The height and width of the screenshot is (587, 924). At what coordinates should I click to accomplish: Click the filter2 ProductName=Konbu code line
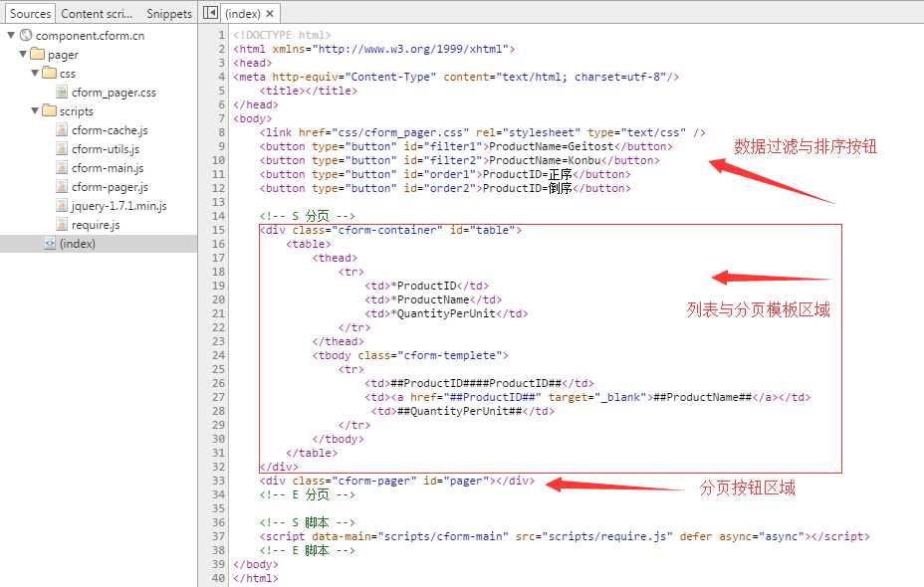(459, 160)
